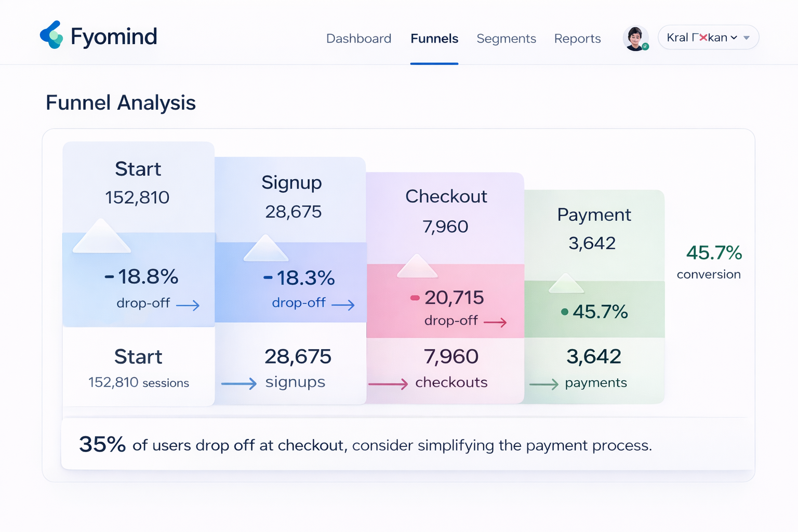Select the pink Checkout drop-off band

(x=445, y=301)
